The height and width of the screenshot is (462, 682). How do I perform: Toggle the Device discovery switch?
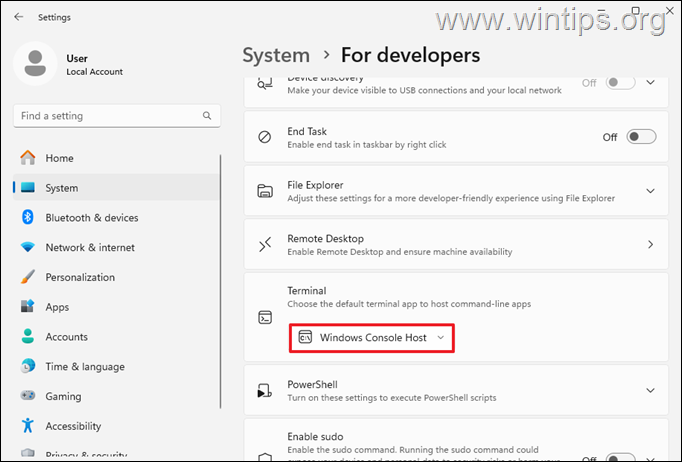pos(621,83)
